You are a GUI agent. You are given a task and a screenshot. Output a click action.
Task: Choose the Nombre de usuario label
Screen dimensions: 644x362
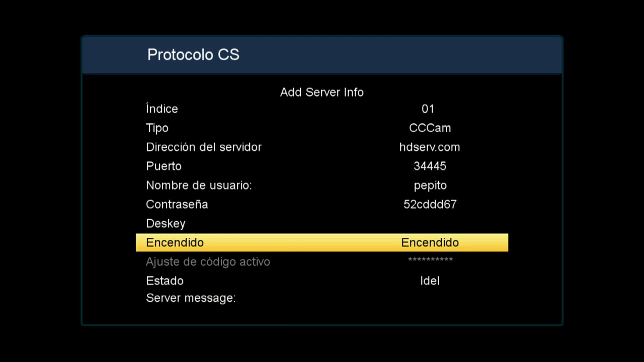pos(199,186)
